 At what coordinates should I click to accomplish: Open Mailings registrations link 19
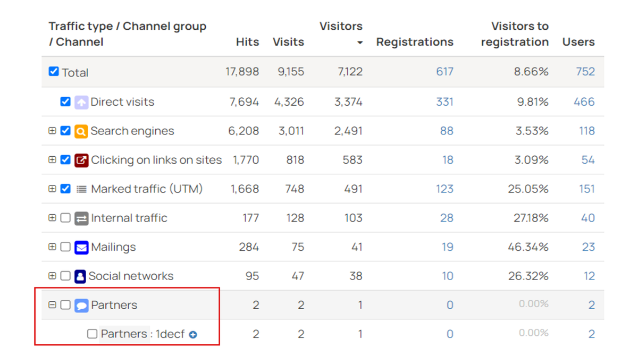(448, 247)
